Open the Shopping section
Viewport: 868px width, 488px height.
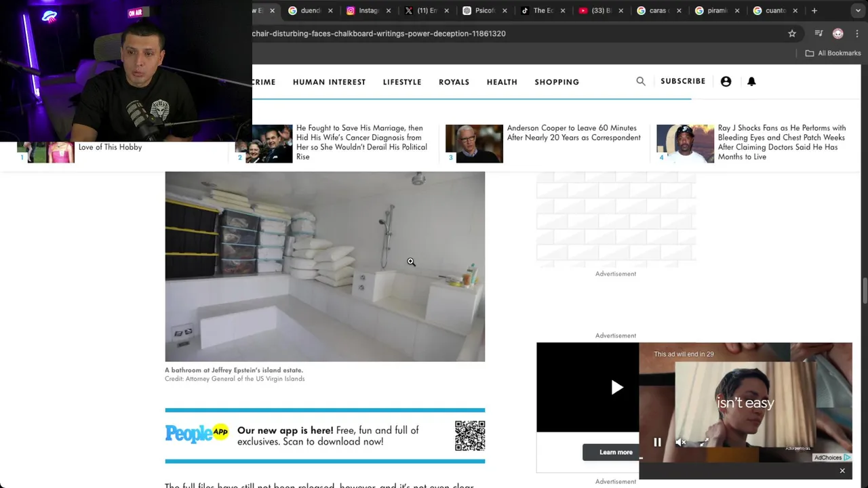[557, 82]
